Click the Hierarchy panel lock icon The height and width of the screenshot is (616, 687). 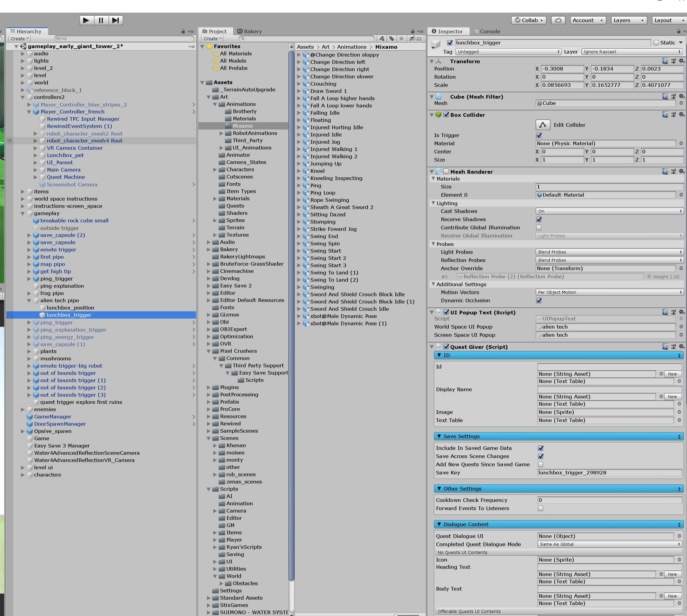pos(183,31)
